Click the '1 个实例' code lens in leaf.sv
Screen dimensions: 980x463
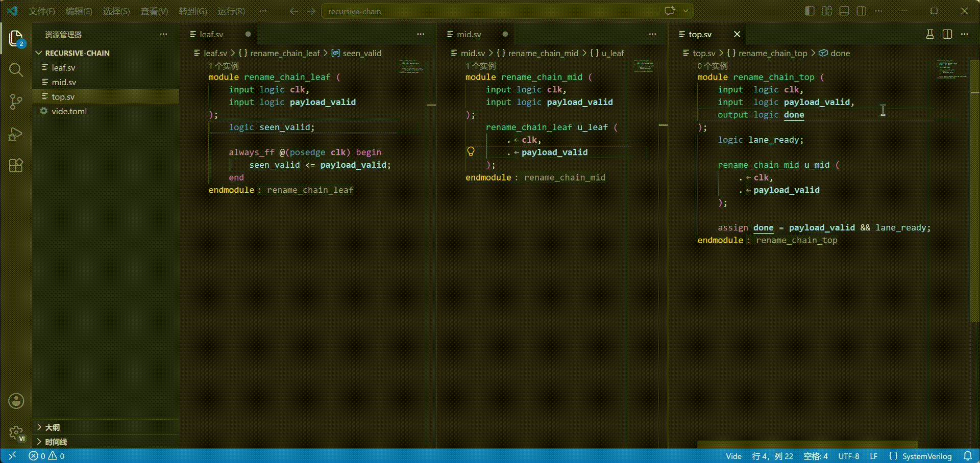tap(224, 66)
